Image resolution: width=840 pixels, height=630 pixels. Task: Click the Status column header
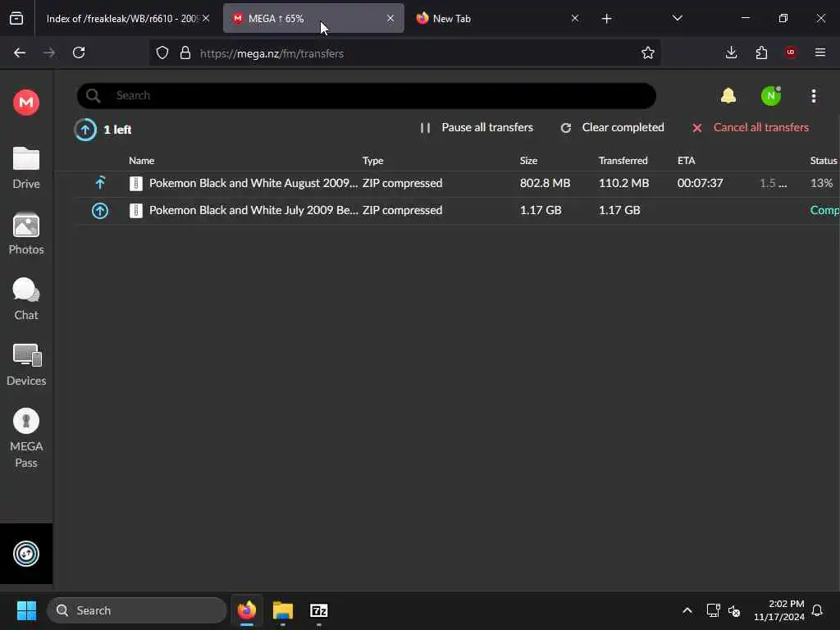click(824, 160)
